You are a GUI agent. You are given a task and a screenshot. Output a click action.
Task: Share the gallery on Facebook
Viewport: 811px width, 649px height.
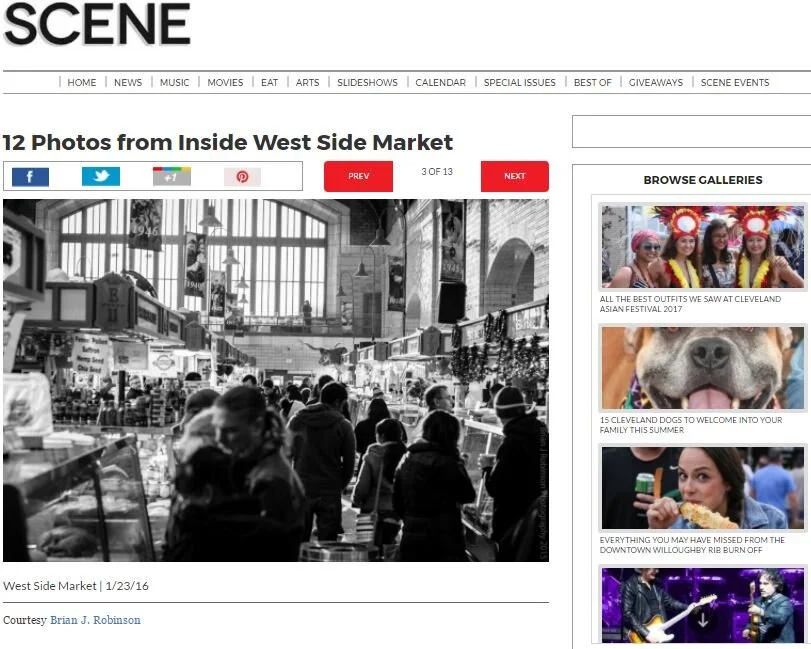point(30,177)
